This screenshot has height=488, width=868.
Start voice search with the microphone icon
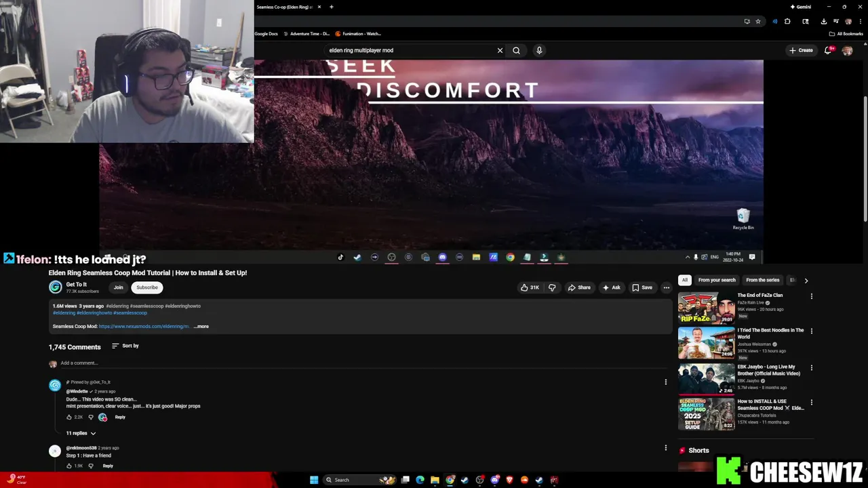coord(539,50)
